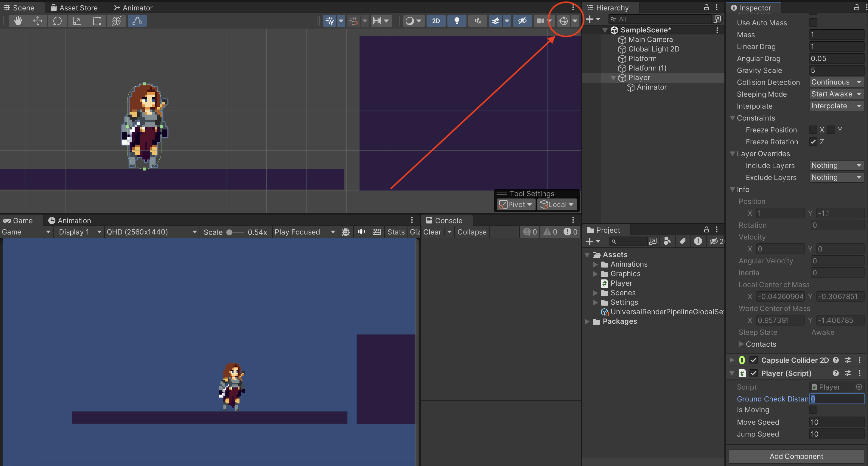
Task: Select the Edit Collider custom tool
Action: coord(137,21)
